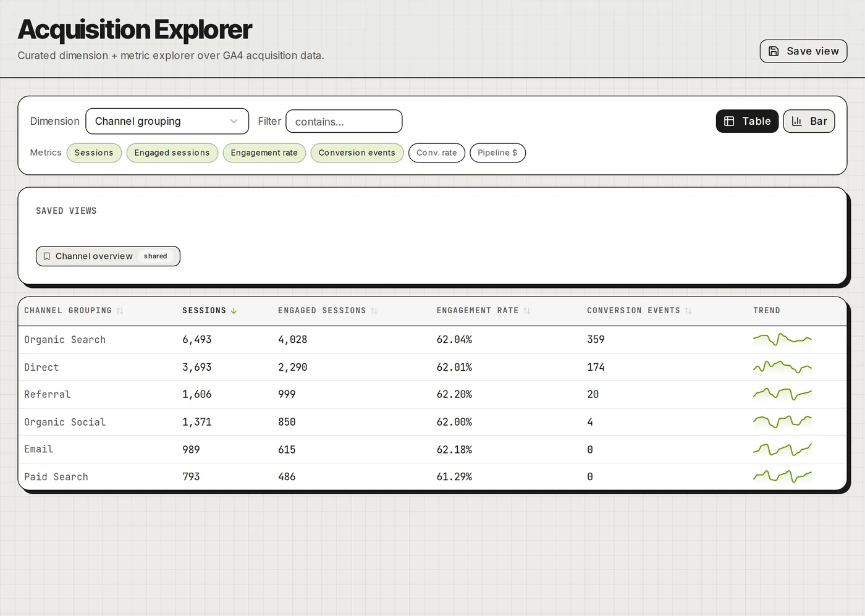This screenshot has width=865, height=616.
Task: Click the 61.29% engagement rate value
Action: pos(454,477)
